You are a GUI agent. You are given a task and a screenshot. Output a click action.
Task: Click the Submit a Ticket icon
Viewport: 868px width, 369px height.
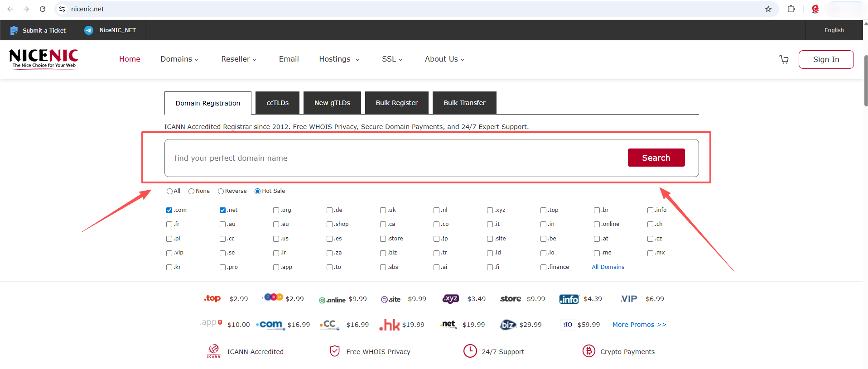pos(14,30)
